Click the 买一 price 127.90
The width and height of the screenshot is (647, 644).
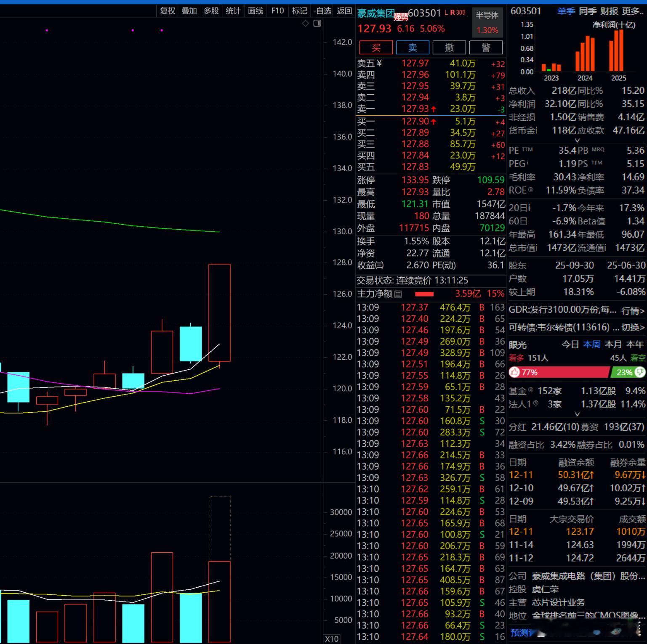(415, 121)
